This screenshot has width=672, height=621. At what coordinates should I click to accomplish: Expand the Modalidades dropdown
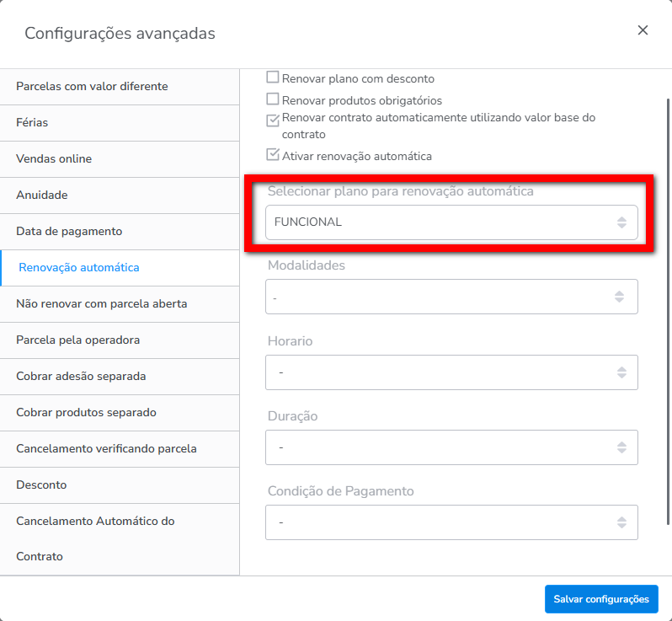[x=451, y=297]
